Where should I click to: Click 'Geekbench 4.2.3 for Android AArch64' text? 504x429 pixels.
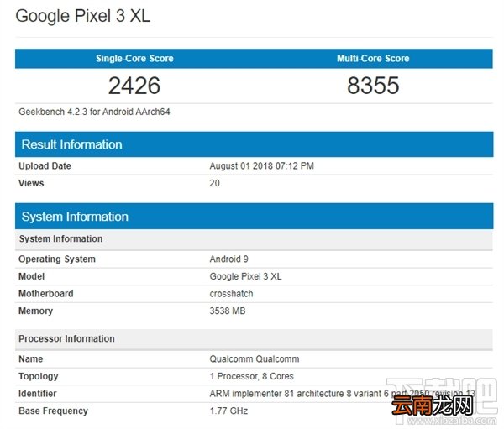(94, 112)
